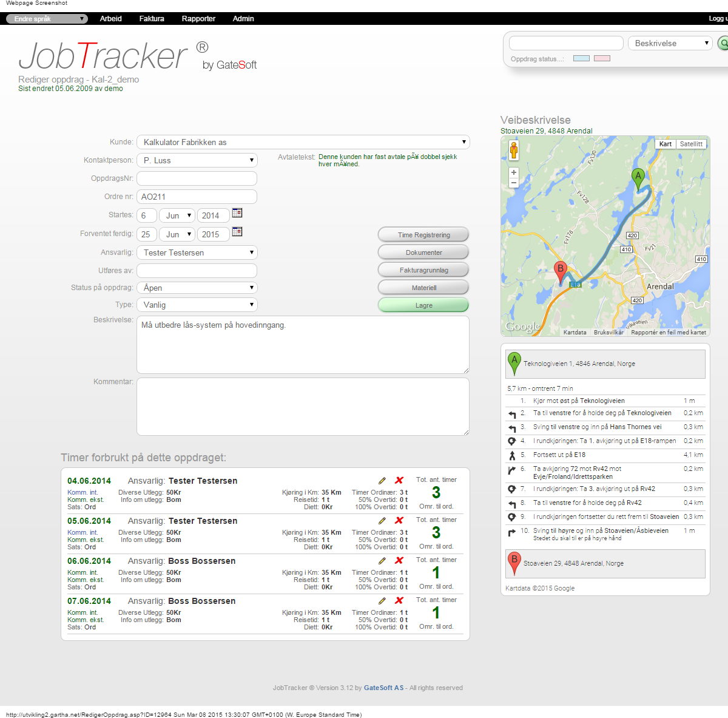The image size is (728, 718).
Task: Edit the 04.06.2014 time entry
Action: (x=382, y=481)
